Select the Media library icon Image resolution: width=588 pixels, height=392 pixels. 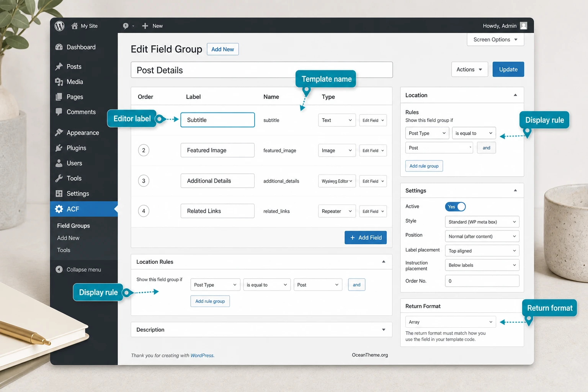[x=59, y=82]
